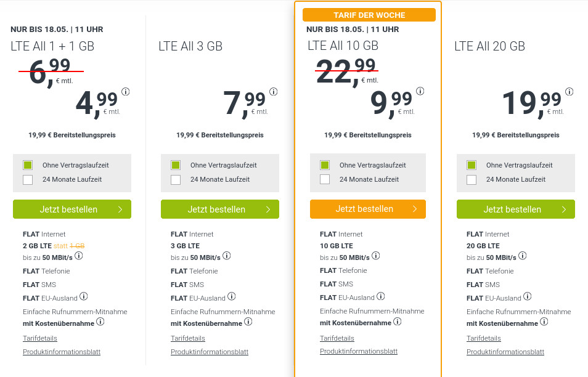Click info icon beside the 7,99 € price

click(274, 92)
